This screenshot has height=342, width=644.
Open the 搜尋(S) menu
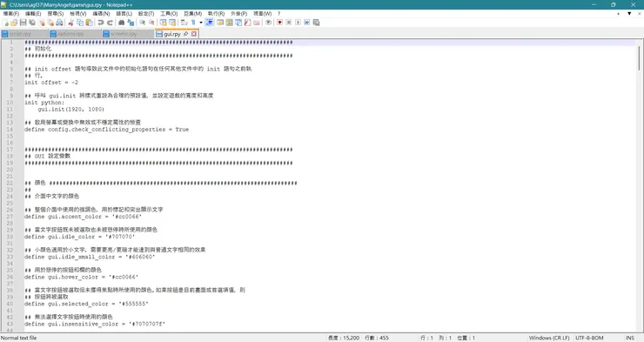[56, 14]
